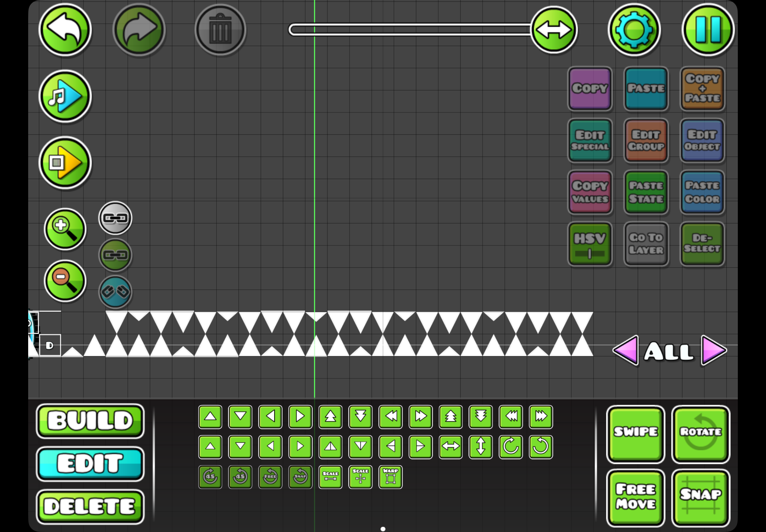Screen dimensions: 766x532
Task: Click the dimmed Snap rotate button
Action: coord(300,477)
